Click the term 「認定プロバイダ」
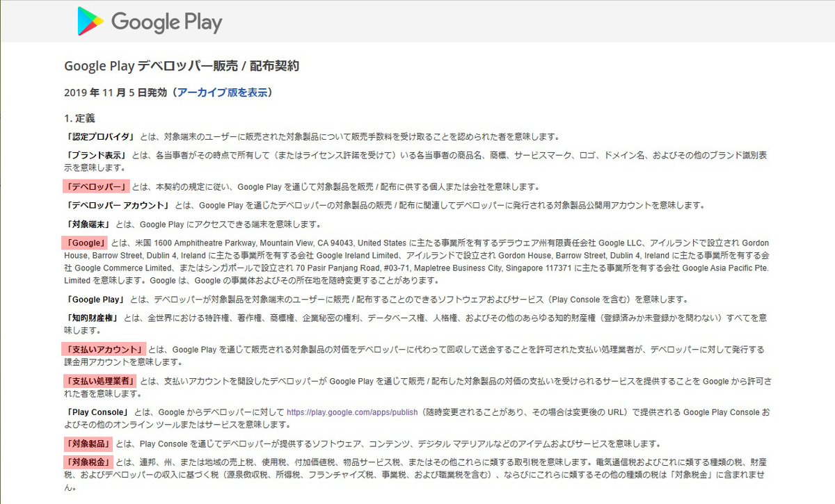Image resolution: width=835 pixels, height=504 pixels. click(100, 137)
